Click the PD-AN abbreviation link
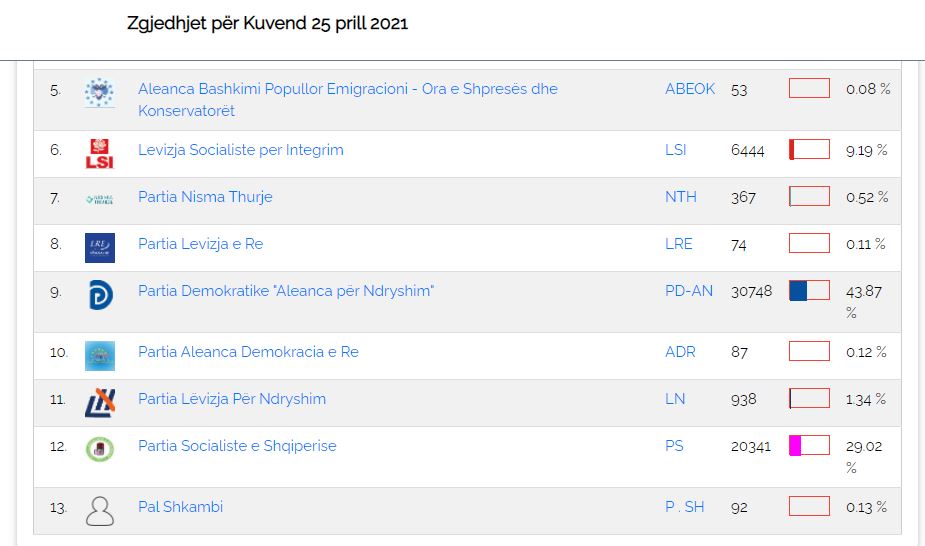 [x=689, y=291]
